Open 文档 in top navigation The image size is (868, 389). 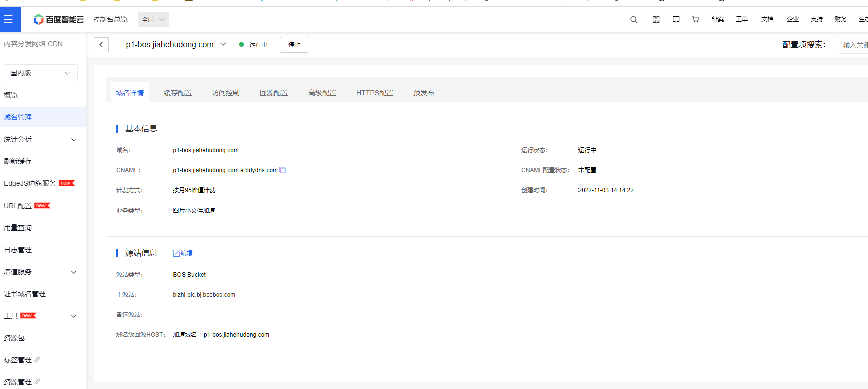pyautogui.click(x=767, y=19)
